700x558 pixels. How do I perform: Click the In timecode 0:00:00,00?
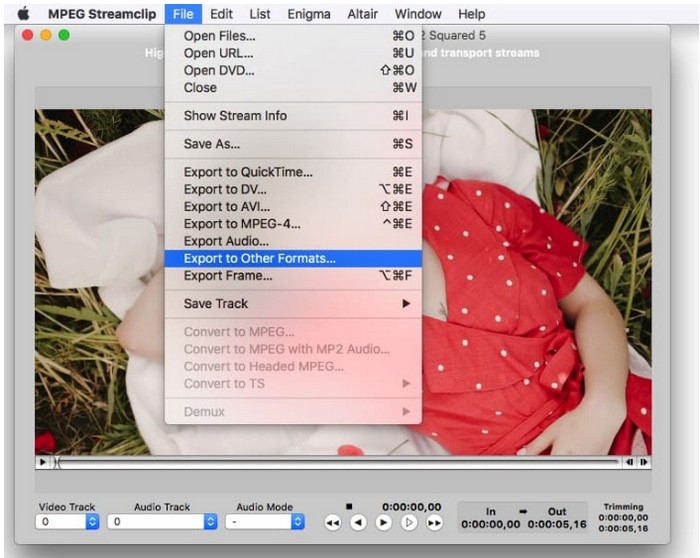pyautogui.click(x=490, y=524)
